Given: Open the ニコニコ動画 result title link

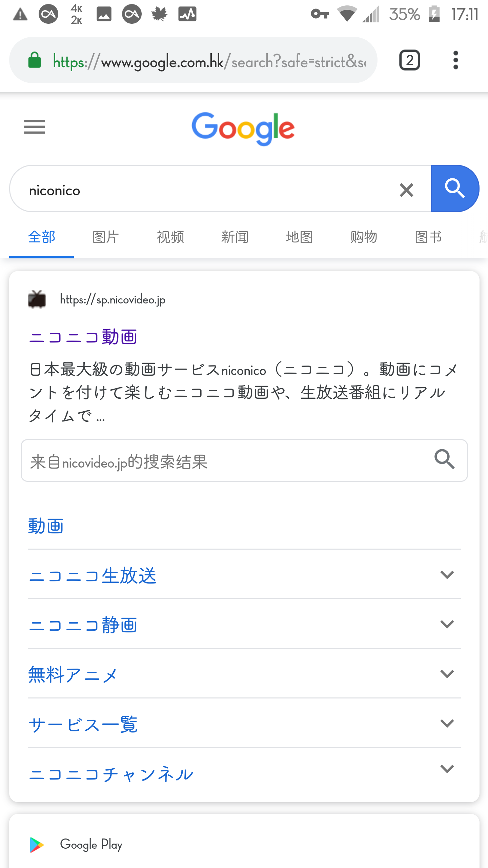Looking at the screenshot, I should [x=83, y=337].
